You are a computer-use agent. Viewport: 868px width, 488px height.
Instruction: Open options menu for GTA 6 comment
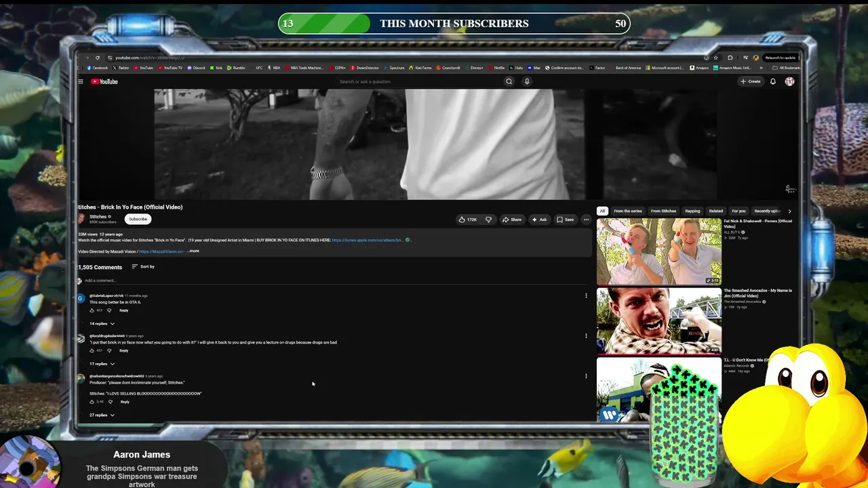point(586,296)
